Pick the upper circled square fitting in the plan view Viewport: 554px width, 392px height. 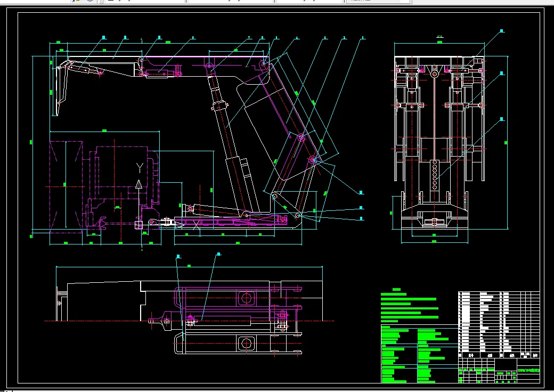coord(246,298)
